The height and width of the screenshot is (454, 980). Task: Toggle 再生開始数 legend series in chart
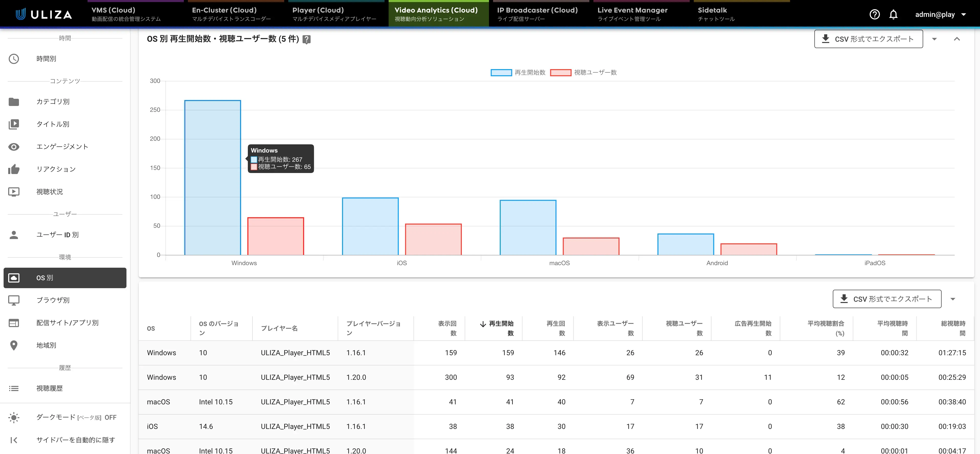[x=518, y=72]
